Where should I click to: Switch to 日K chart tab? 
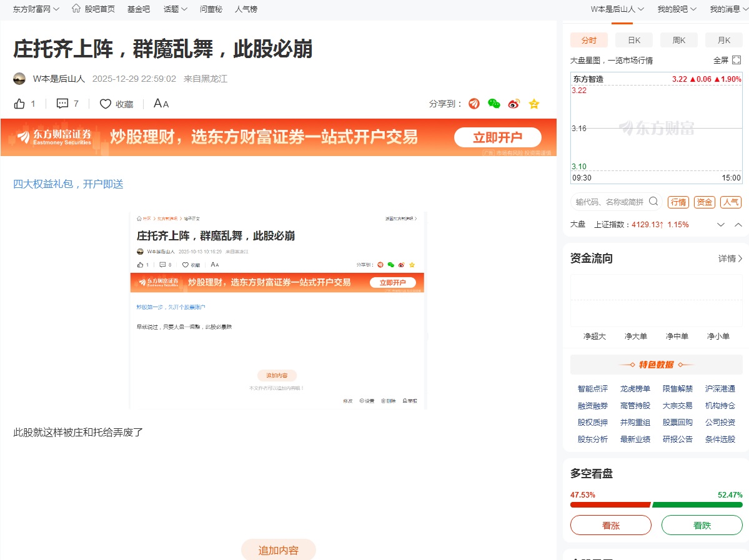634,40
